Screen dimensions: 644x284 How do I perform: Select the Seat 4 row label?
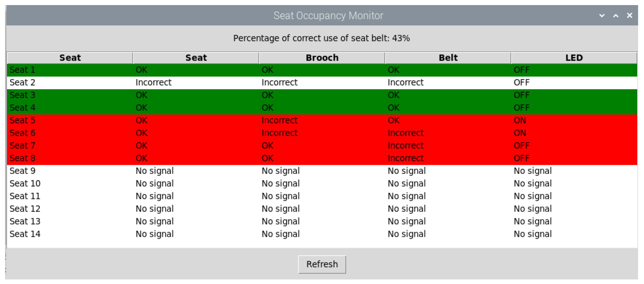click(x=23, y=108)
